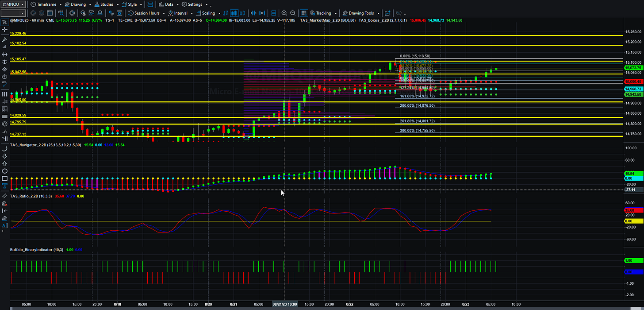The width and height of the screenshot is (644, 310).
Task: Select the crosshair tool in sidebar
Action: 4,30
